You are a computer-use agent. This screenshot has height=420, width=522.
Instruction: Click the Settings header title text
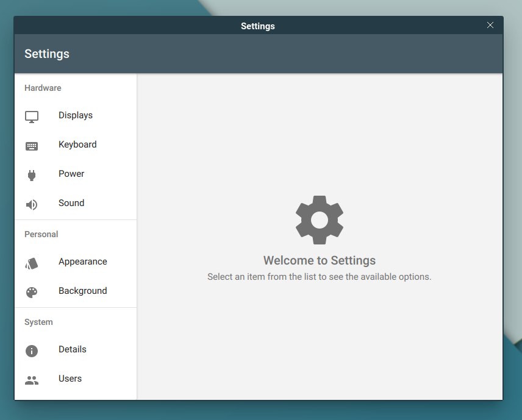[47, 54]
